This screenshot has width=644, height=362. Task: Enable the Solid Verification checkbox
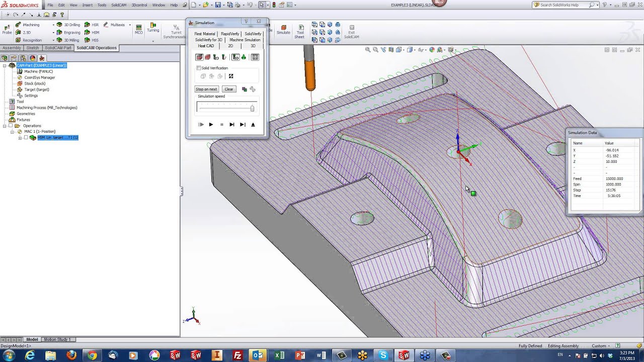(x=199, y=68)
